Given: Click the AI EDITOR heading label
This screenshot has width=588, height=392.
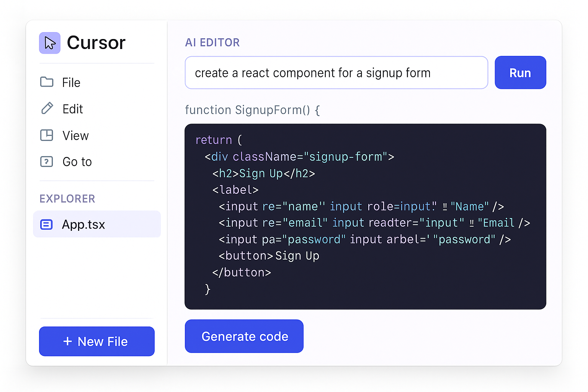Looking at the screenshot, I should (212, 42).
